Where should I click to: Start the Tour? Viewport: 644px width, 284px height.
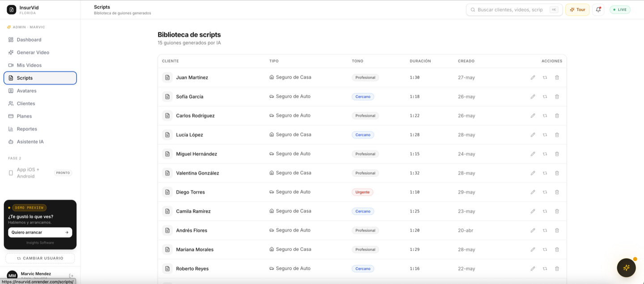[577, 9]
